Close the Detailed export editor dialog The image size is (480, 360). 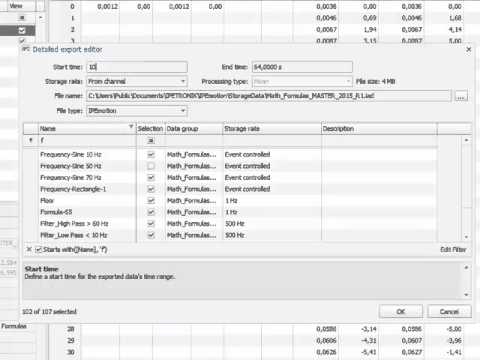[x=468, y=49]
